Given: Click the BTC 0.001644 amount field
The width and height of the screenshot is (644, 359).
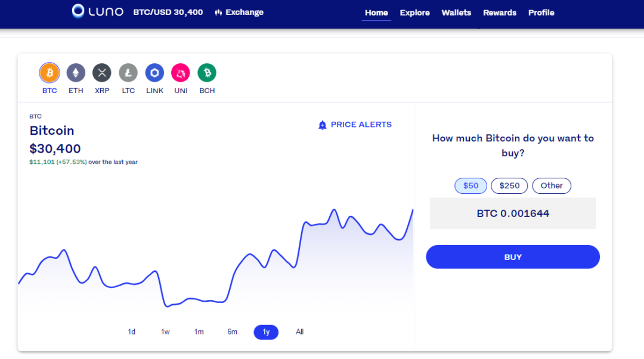Looking at the screenshot, I should 513,213.
